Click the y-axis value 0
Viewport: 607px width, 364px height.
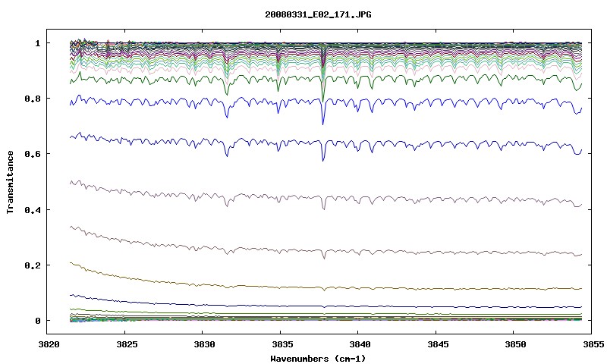(x=37, y=321)
